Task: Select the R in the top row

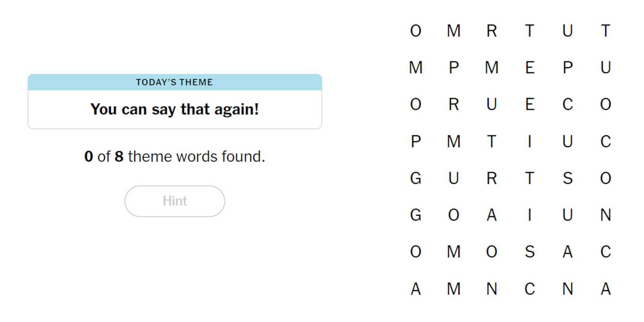Action: pyautogui.click(x=492, y=30)
